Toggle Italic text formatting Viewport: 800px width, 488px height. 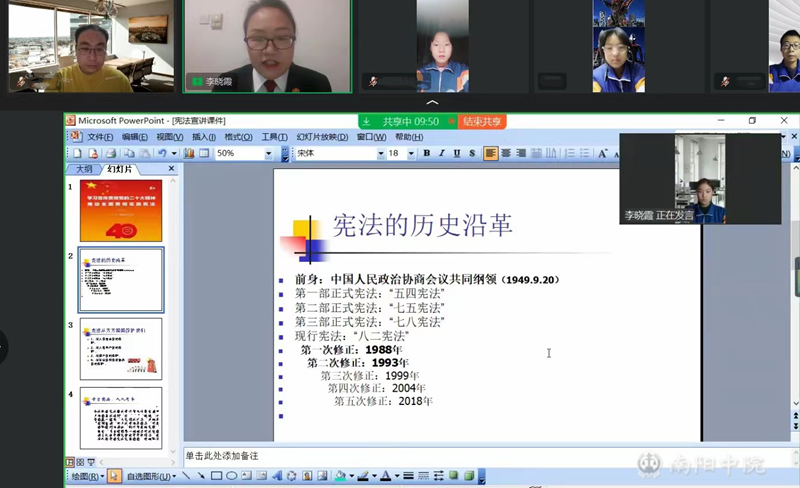[442, 154]
